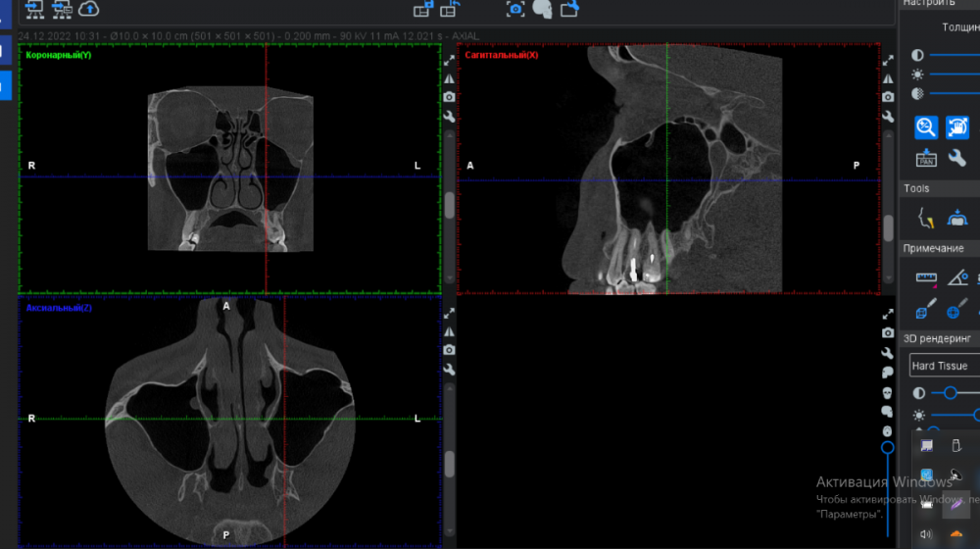The image size is (980, 549).
Task: Open the Hard Tissue rendering preset dropdown
Action: (941, 366)
